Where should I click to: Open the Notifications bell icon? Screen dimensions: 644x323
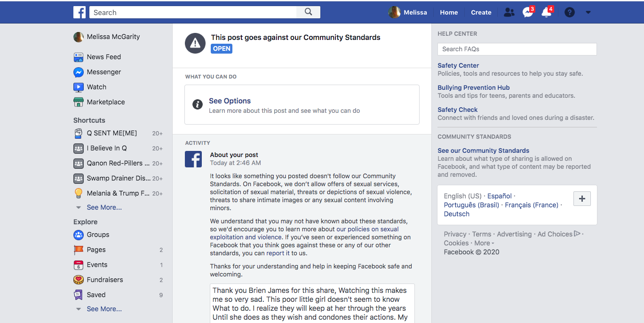click(x=547, y=13)
